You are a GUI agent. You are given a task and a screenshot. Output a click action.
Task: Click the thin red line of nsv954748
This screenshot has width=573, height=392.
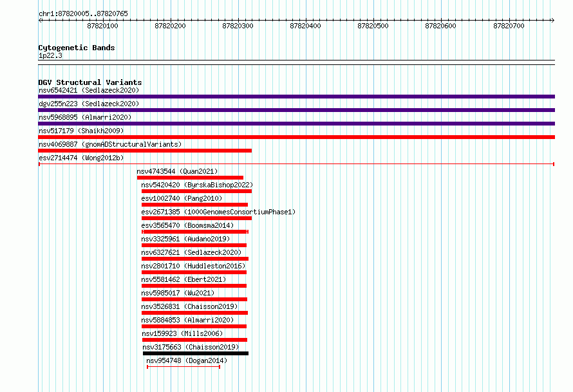click(x=183, y=367)
